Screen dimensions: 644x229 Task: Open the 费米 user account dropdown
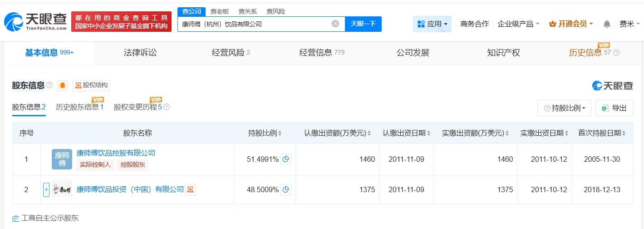coord(629,24)
